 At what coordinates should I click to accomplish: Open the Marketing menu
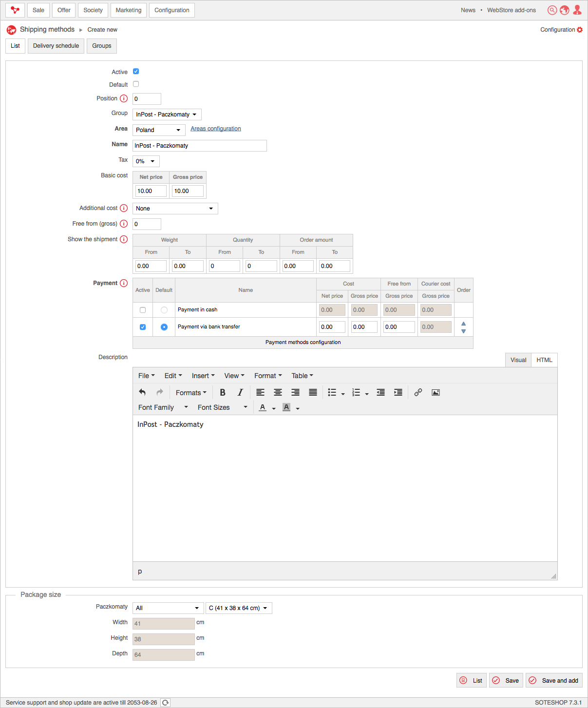[129, 10]
